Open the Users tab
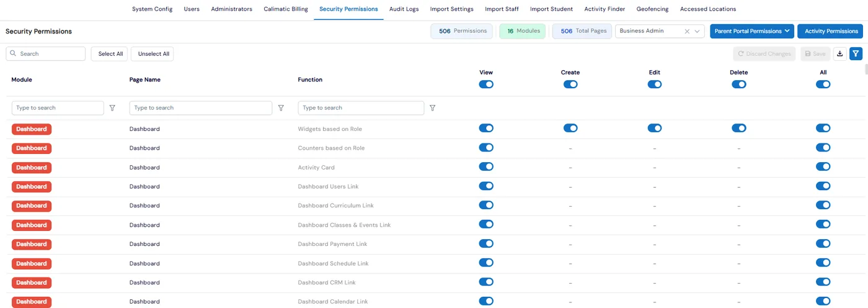The image size is (868, 308). point(192,9)
